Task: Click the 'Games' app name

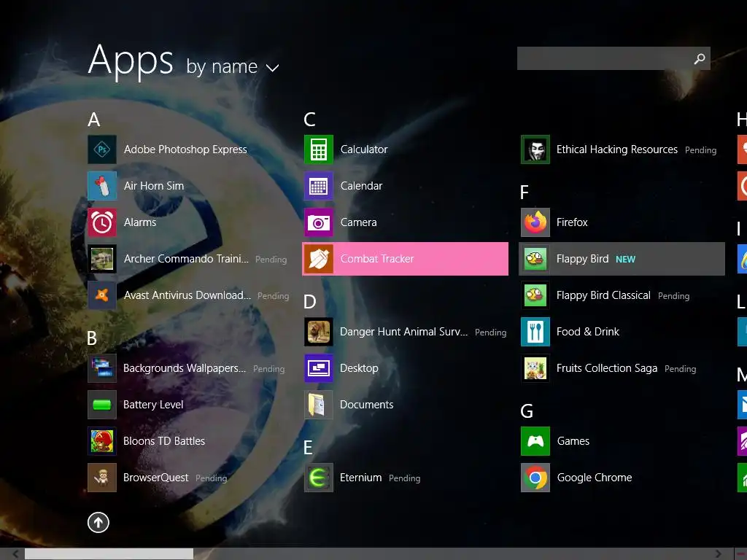Action: point(573,441)
